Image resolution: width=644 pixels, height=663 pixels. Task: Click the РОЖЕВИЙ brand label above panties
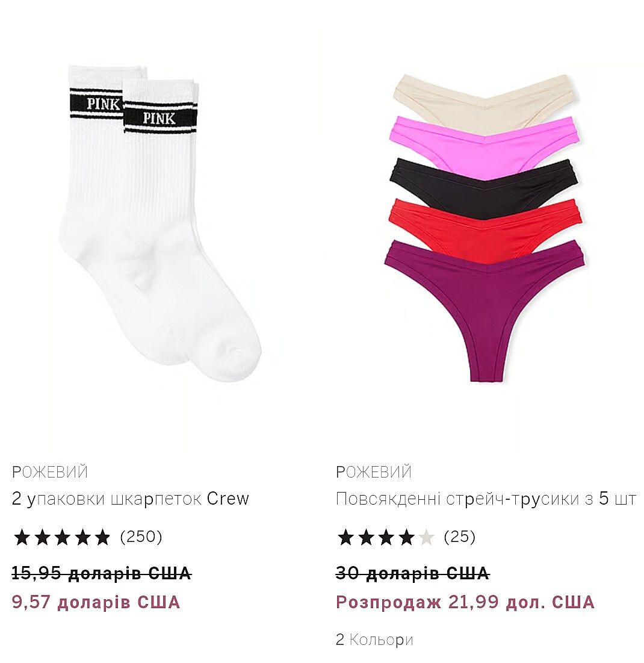coord(374,472)
